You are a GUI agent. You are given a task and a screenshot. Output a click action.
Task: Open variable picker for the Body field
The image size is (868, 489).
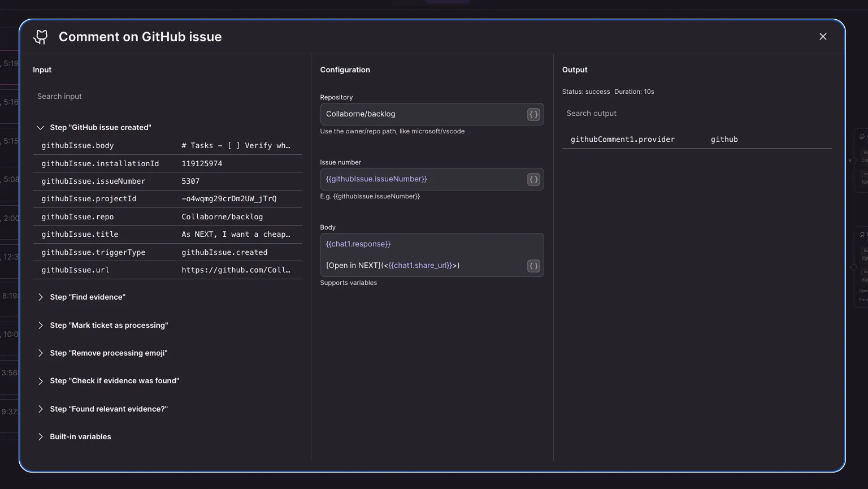click(533, 266)
